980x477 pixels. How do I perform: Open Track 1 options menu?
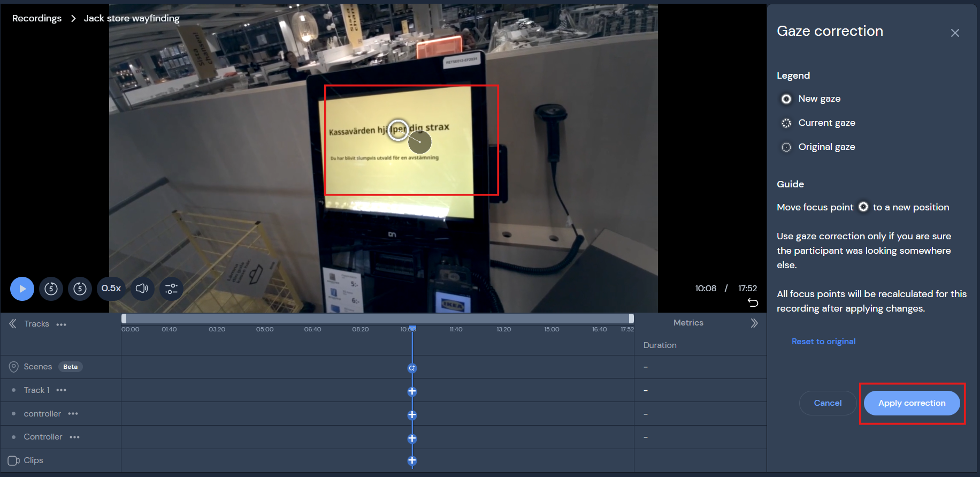pos(62,390)
